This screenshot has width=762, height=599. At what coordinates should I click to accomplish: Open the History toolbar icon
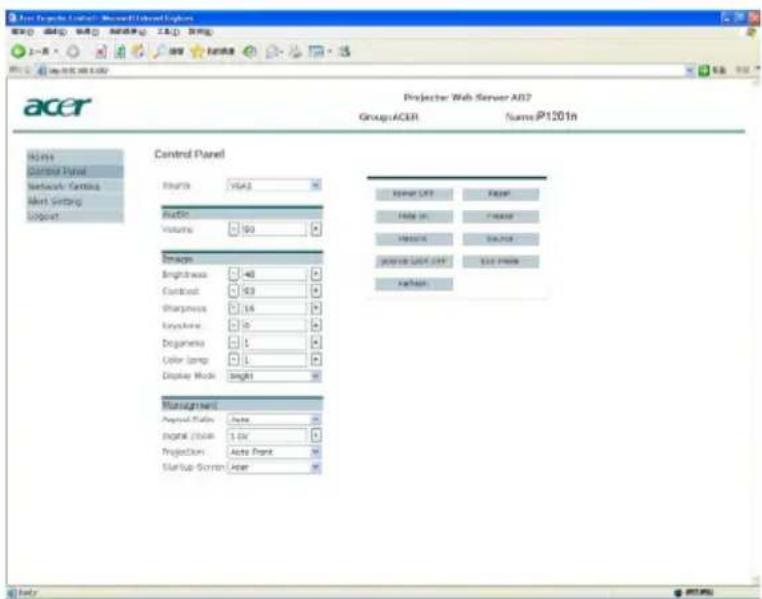250,51
